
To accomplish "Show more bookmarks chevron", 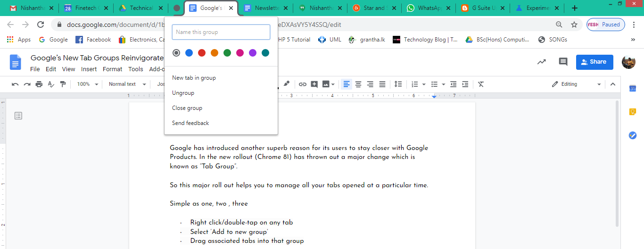I will 633,40.
